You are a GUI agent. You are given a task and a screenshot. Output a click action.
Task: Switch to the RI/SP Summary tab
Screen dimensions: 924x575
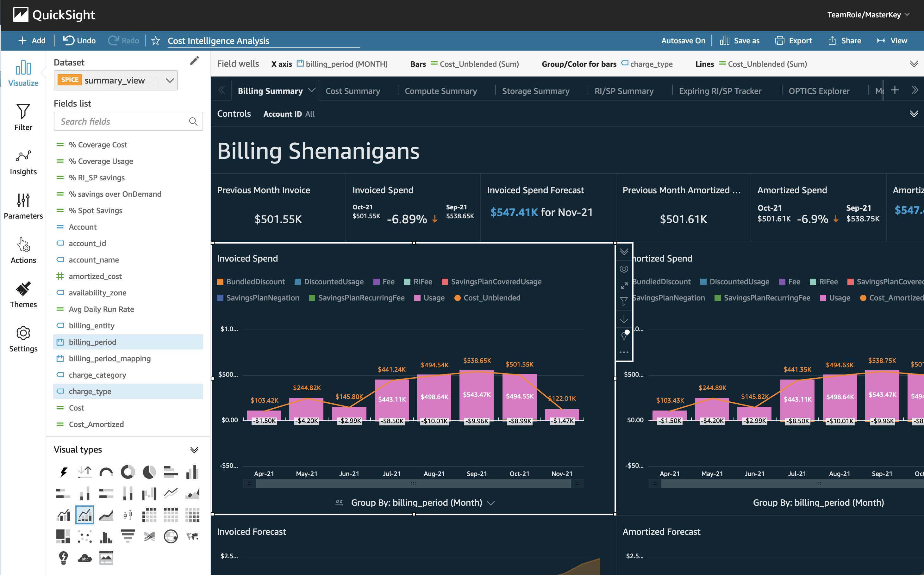coord(624,91)
